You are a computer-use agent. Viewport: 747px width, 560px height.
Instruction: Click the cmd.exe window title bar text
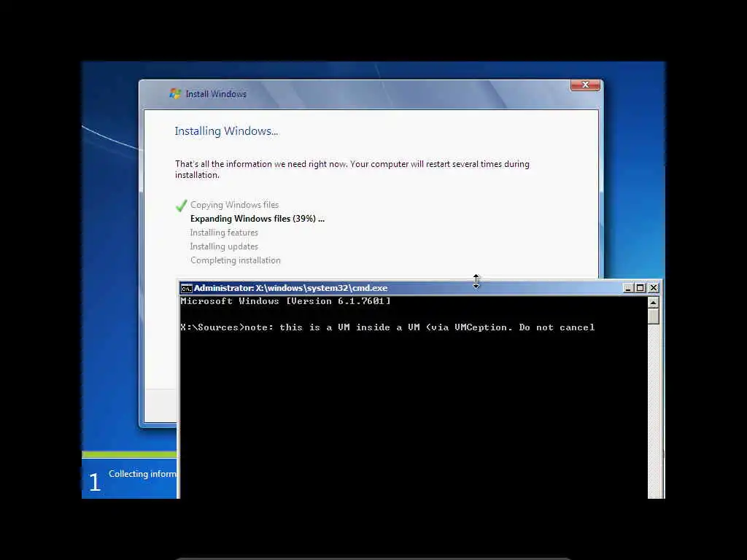pyautogui.click(x=290, y=288)
